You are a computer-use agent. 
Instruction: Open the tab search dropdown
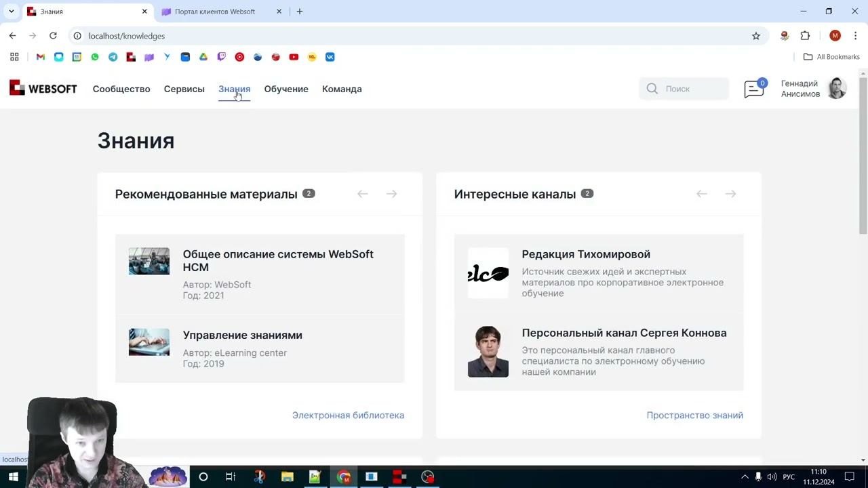pyautogui.click(x=11, y=12)
